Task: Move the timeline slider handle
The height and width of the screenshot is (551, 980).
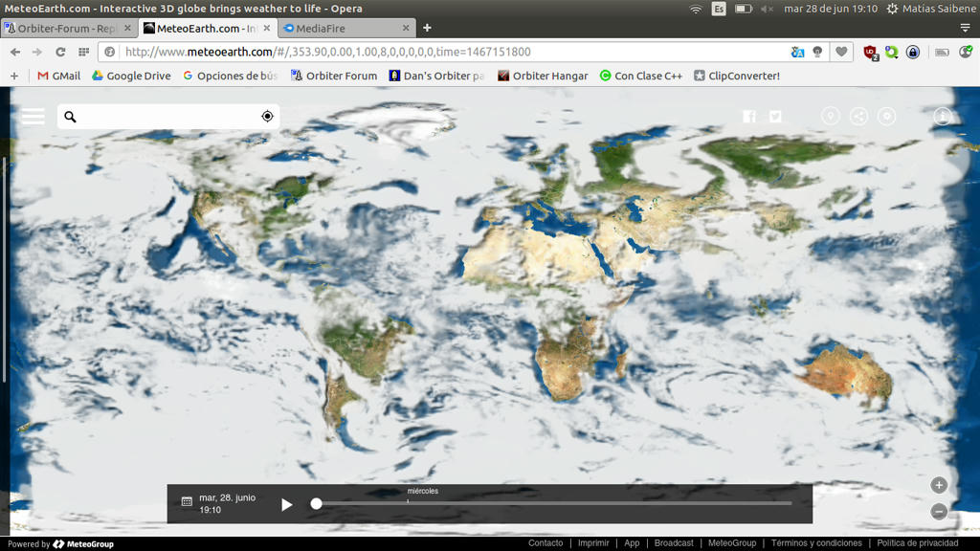Action: [x=316, y=503]
